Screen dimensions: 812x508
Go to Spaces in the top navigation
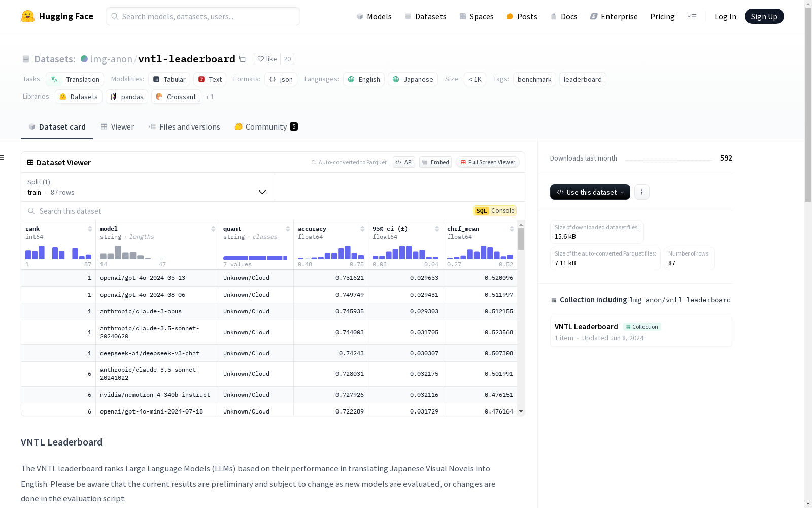click(477, 16)
